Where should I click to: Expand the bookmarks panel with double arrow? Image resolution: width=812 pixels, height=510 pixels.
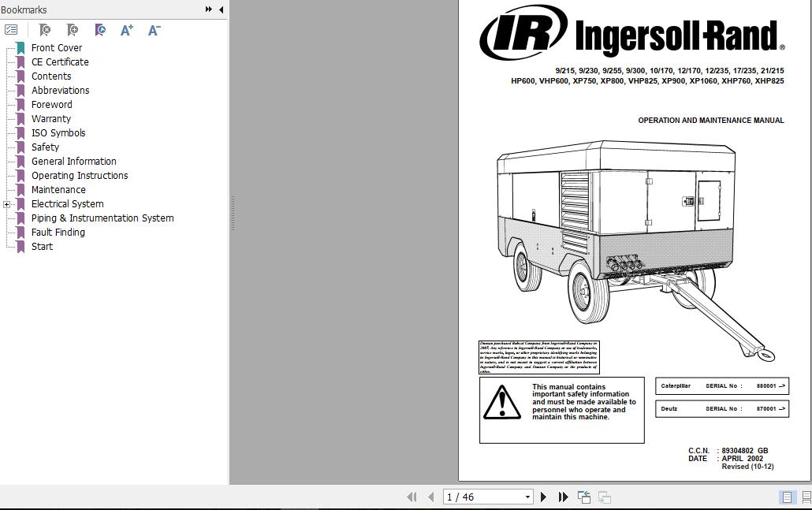tap(209, 9)
